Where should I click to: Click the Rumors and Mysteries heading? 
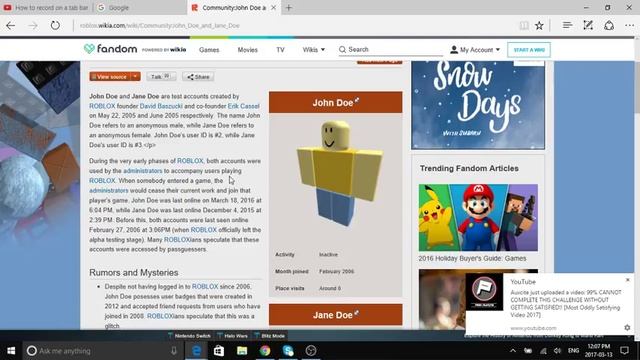point(133,273)
